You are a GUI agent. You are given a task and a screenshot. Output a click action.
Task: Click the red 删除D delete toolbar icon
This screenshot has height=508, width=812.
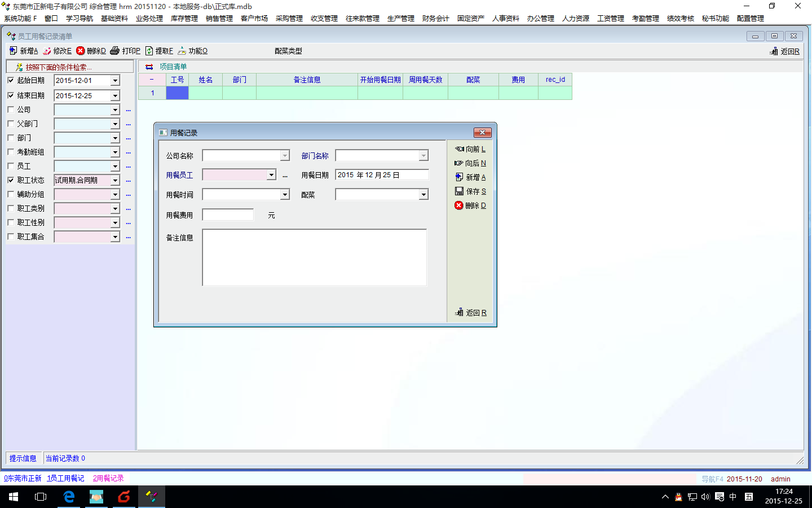pyautogui.click(x=81, y=51)
